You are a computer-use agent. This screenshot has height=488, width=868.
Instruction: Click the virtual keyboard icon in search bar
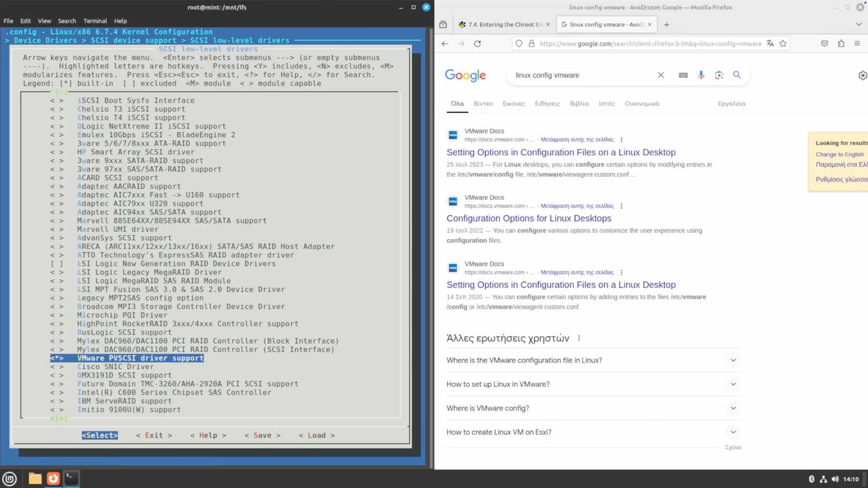click(x=682, y=75)
